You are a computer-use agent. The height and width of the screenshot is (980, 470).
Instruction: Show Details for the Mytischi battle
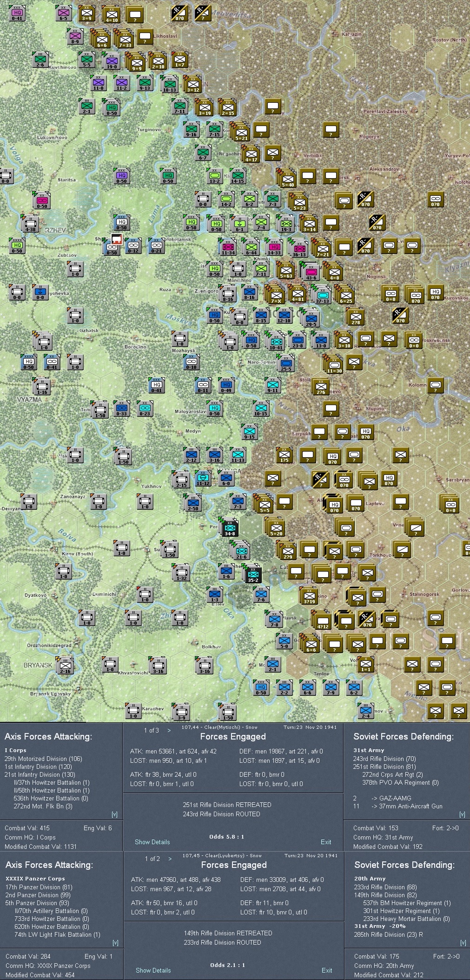click(152, 842)
